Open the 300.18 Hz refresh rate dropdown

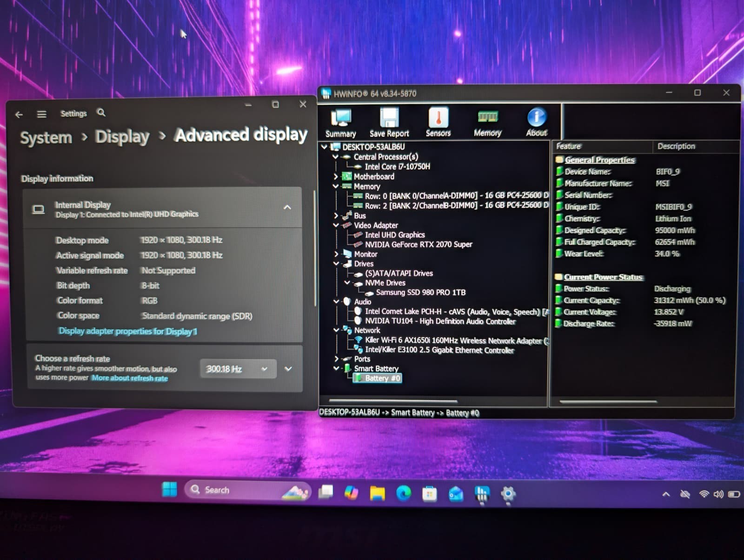click(238, 369)
